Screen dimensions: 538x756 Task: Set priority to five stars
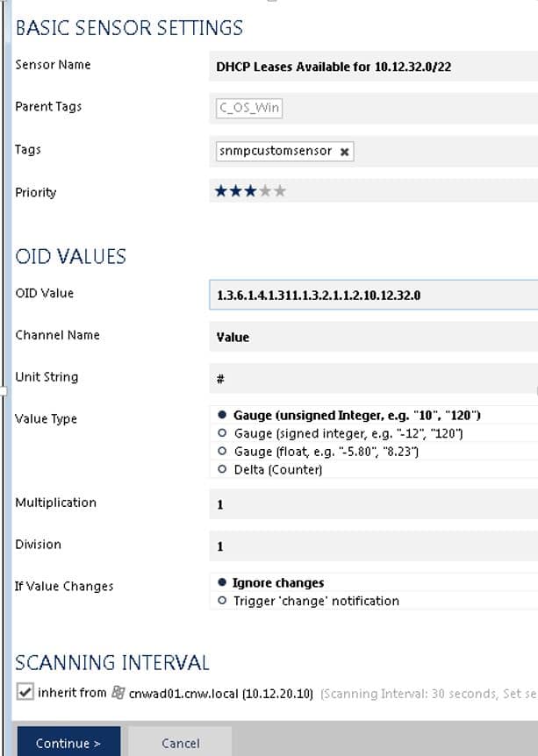pos(280,191)
